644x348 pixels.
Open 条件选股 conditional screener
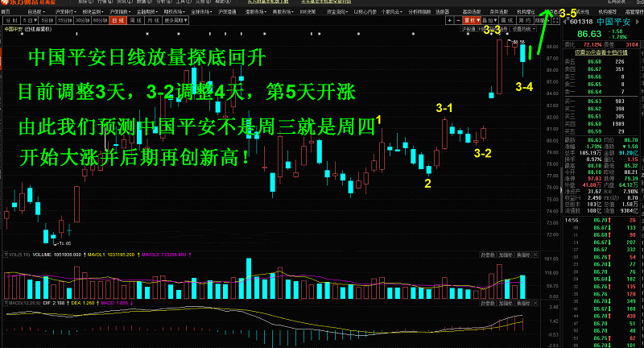pos(499,11)
